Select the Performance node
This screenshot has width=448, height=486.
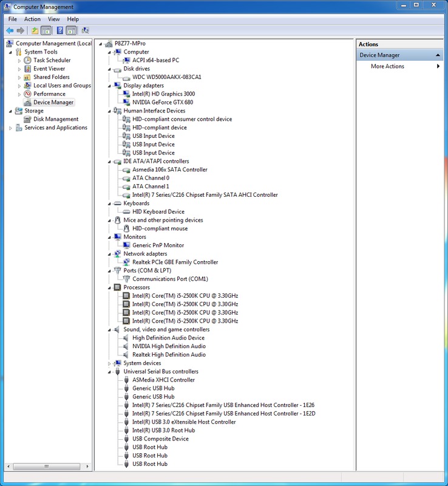point(49,94)
